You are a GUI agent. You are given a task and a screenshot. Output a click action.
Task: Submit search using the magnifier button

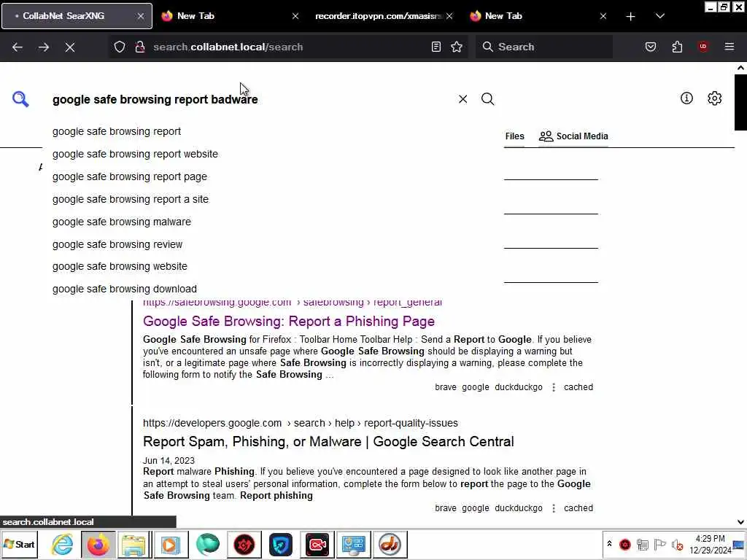pos(487,99)
